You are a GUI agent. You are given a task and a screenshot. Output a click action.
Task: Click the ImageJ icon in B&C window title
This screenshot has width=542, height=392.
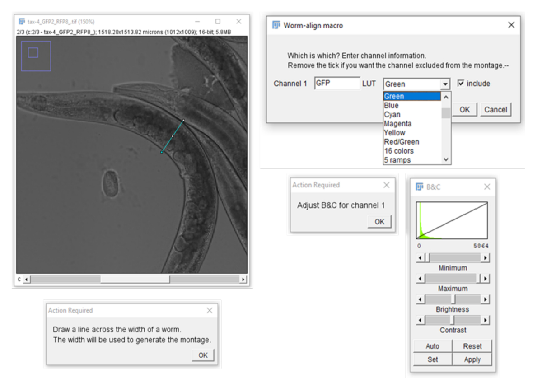tap(419, 187)
